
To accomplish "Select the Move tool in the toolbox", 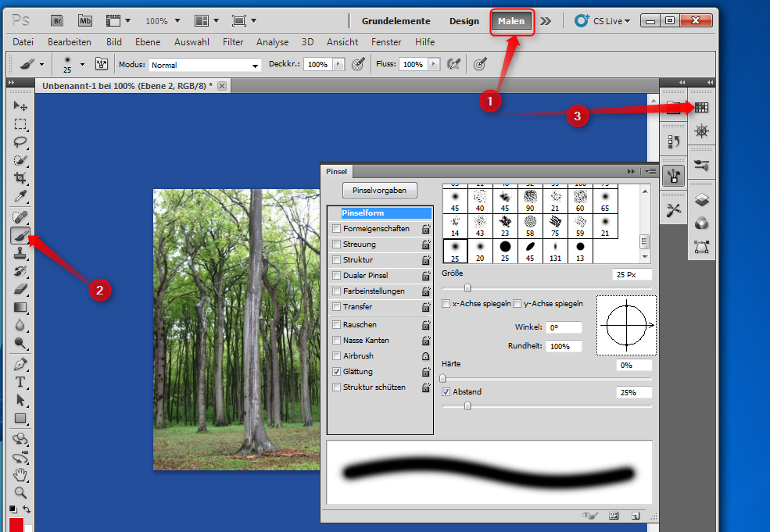I will coord(20,105).
